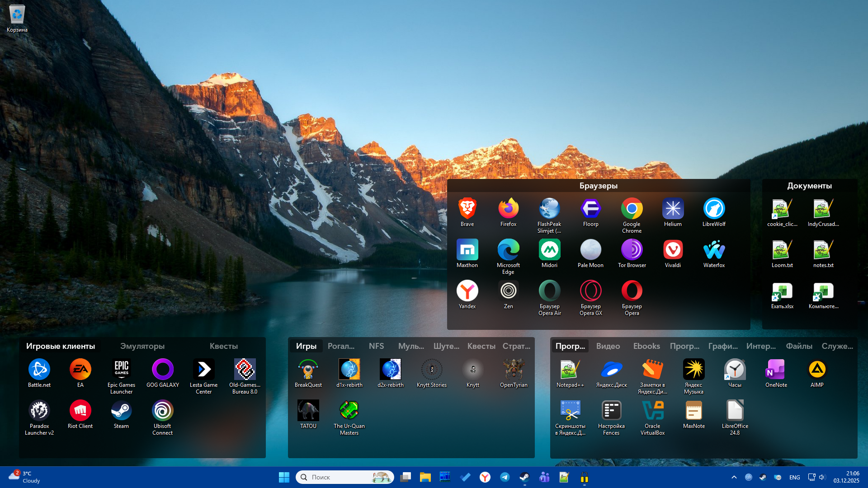
Task: Launch Oracle VirtualBox shortcut
Action: 652,411
